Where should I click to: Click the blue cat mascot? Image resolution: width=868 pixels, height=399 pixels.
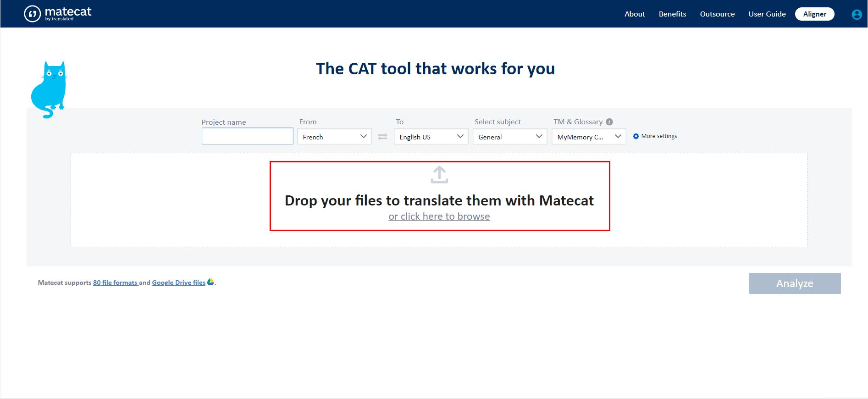click(x=49, y=89)
